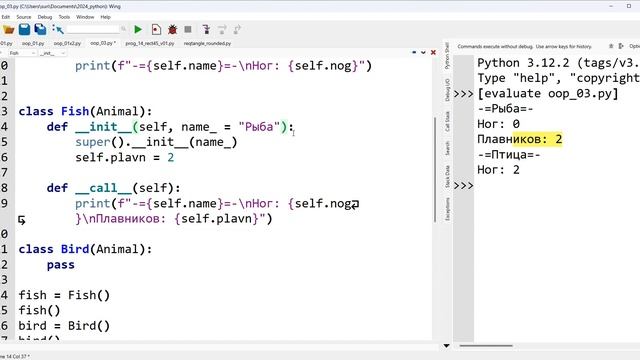The height and width of the screenshot is (360, 640).
Task: Switch to the oop_01.py tab
Action: 33,43
